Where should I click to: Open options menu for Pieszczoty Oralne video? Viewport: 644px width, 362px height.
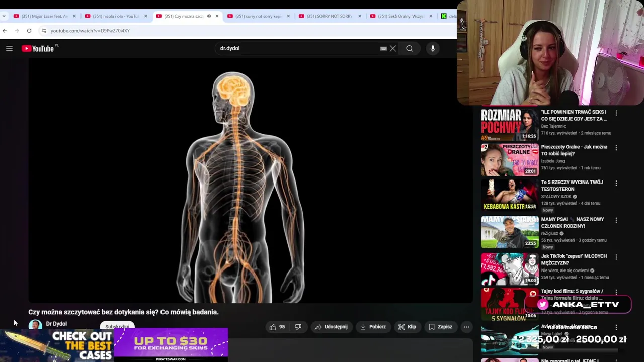pyautogui.click(x=616, y=148)
